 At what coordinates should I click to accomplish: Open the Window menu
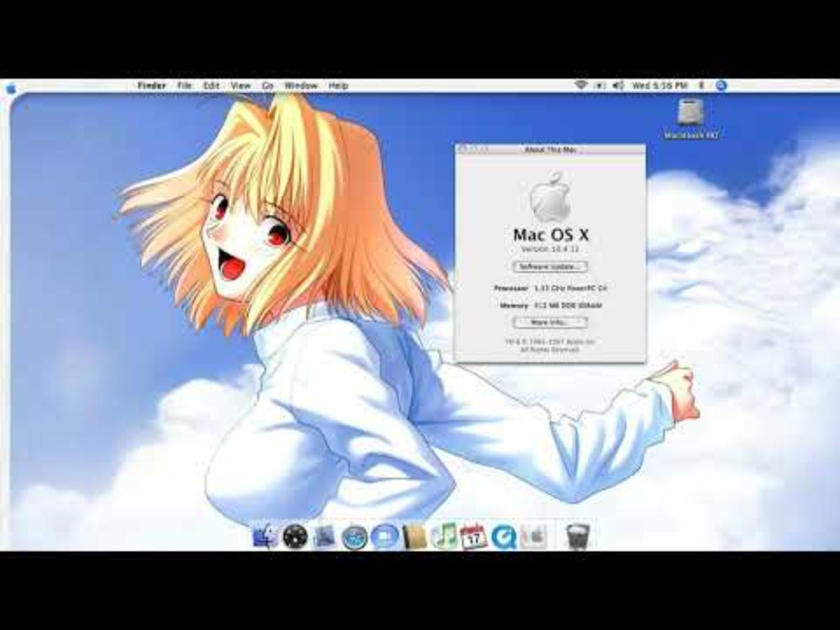point(301,86)
